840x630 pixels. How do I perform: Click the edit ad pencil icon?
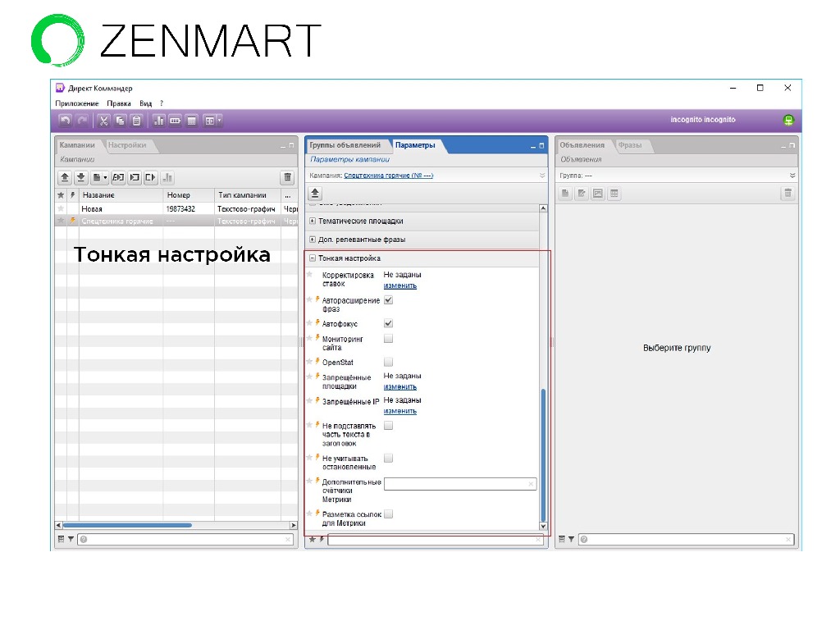pyautogui.click(x=582, y=194)
